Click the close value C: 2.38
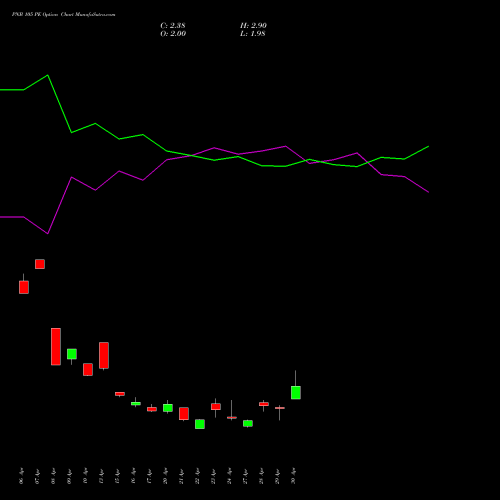500x500 pixels. click(173, 26)
